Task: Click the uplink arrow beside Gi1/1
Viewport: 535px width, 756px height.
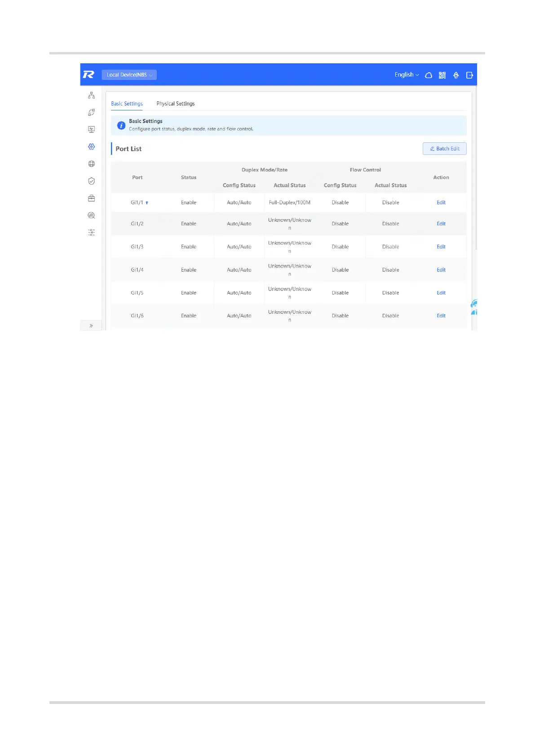Action: coord(147,203)
